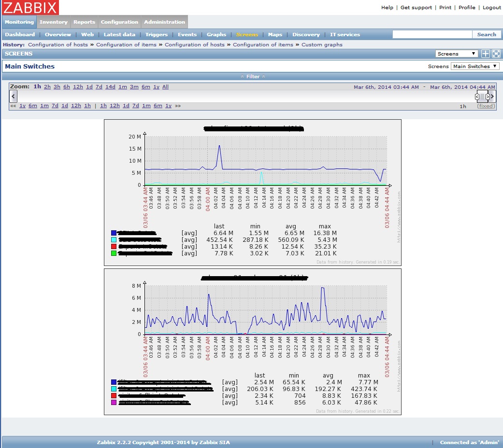Click the Zabbix logo
Image resolution: width=503 pixels, height=448 pixels.
(29, 7)
